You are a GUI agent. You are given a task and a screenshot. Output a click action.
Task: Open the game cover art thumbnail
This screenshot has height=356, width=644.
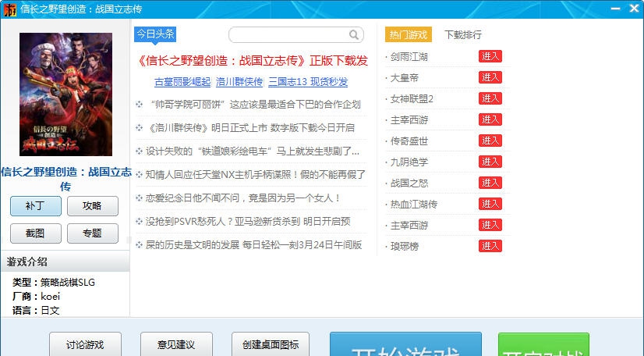tap(65, 94)
